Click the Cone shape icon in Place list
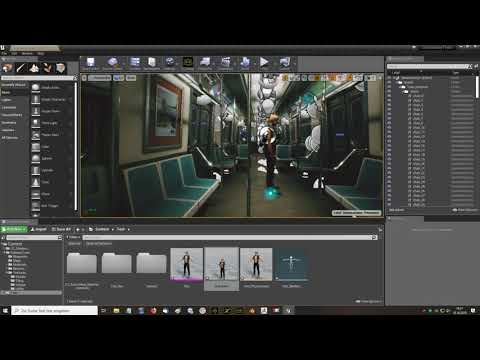The height and width of the screenshot is (360, 480). pos(36,182)
